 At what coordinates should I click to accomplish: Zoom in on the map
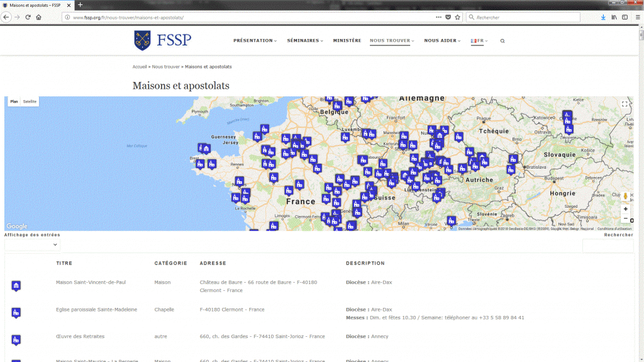(x=625, y=209)
